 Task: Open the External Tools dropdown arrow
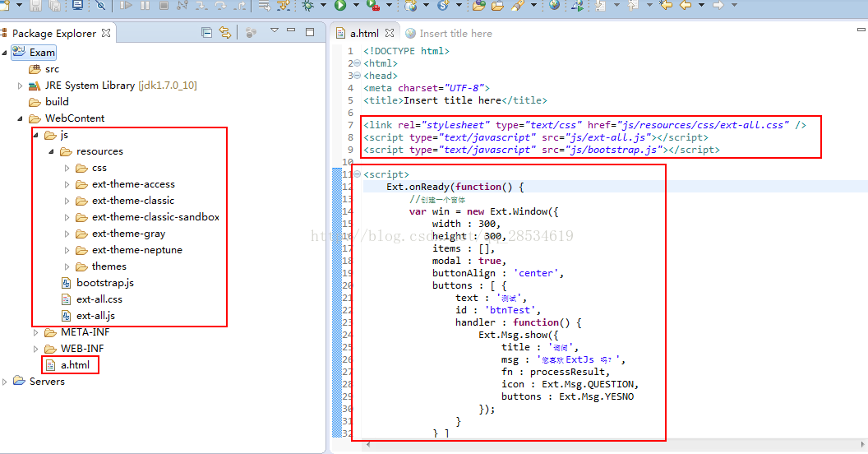(389, 6)
